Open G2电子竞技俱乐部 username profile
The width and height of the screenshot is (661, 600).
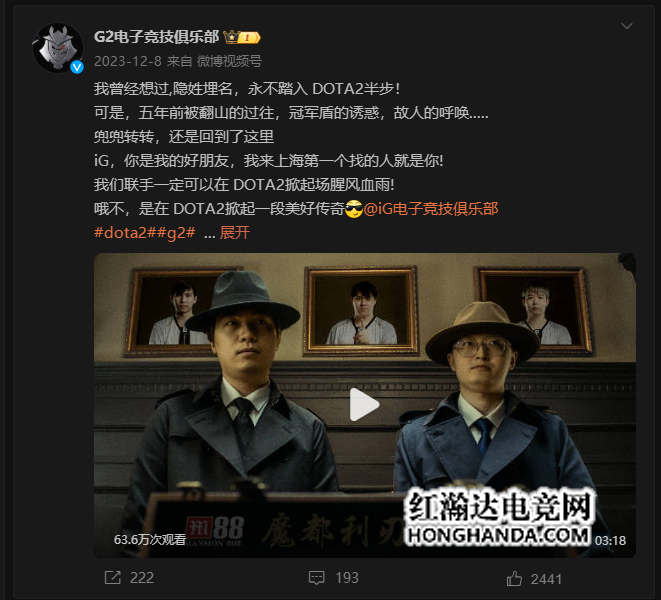point(157,37)
